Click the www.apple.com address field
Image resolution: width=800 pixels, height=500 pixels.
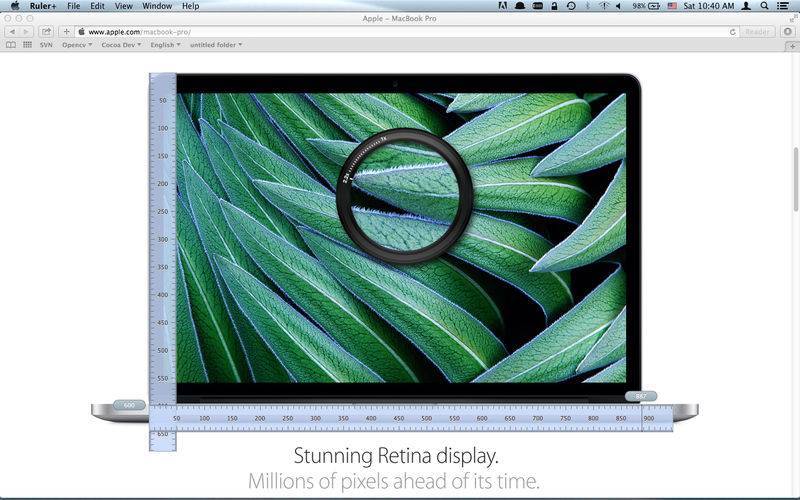(x=403, y=32)
